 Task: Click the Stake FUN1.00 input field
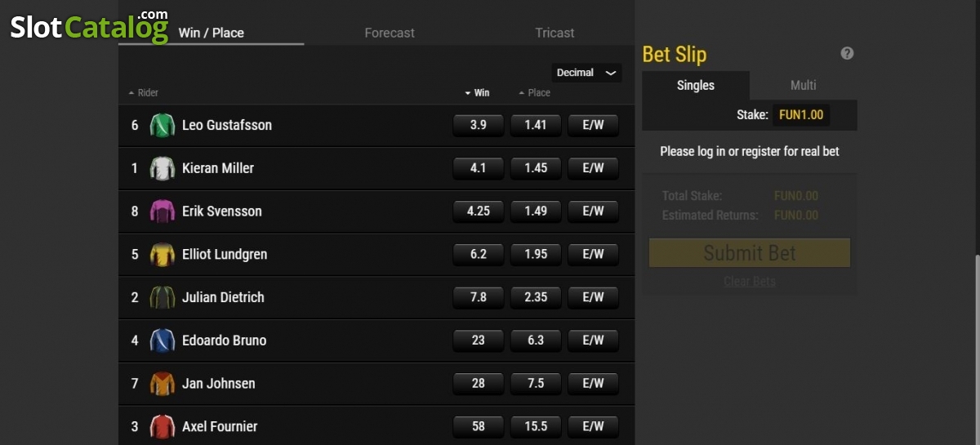coord(802,115)
